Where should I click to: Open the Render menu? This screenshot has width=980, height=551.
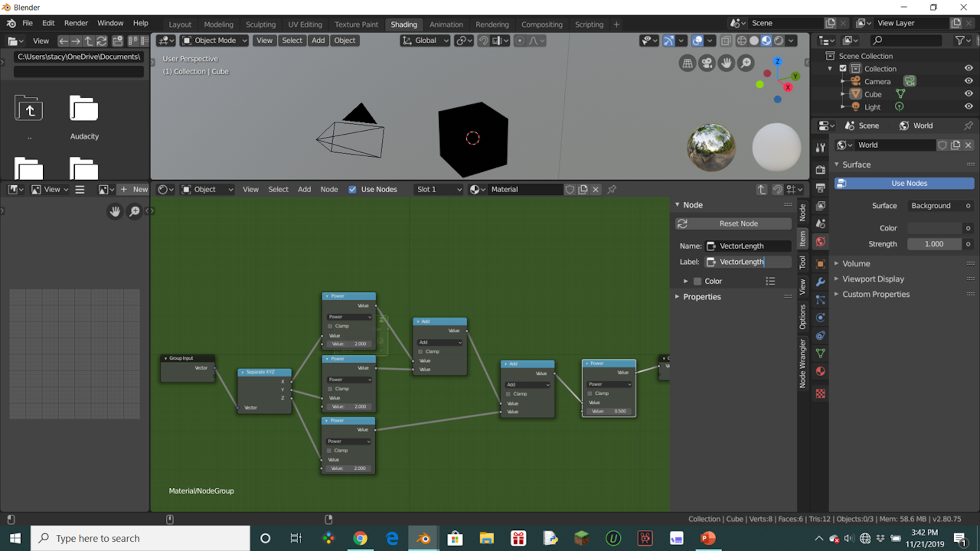[76, 23]
